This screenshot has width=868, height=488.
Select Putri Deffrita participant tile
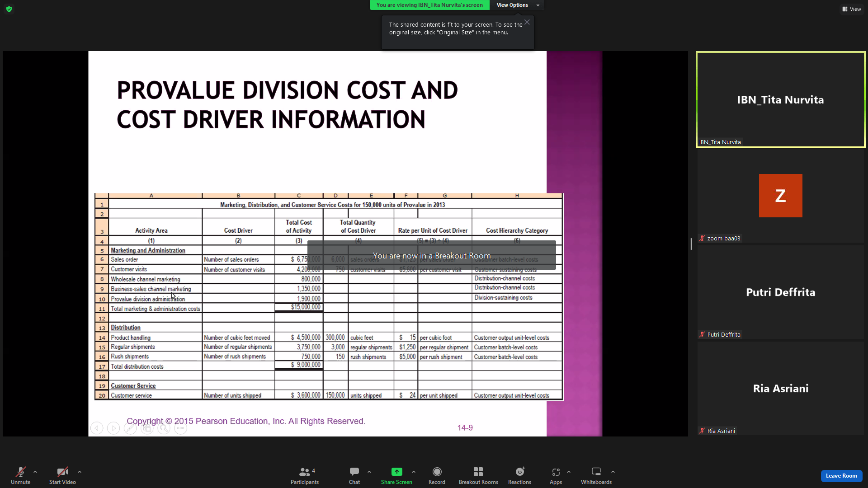(x=780, y=292)
